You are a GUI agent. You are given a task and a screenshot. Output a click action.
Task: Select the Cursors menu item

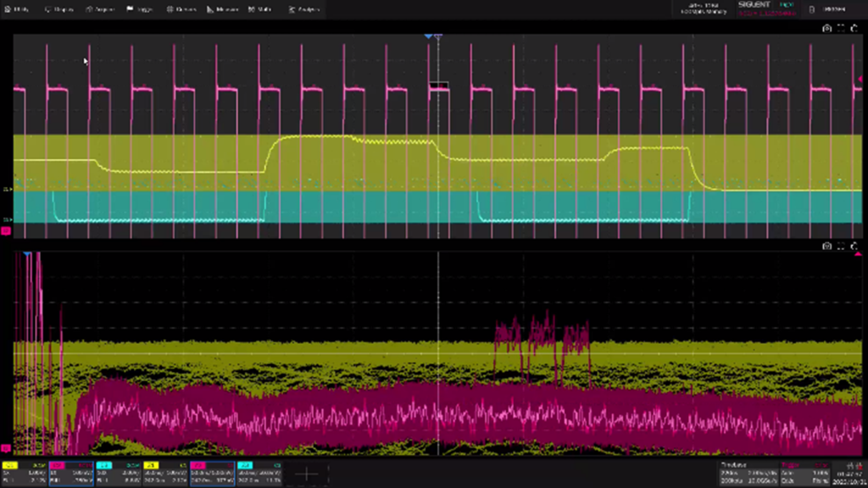[x=182, y=9]
